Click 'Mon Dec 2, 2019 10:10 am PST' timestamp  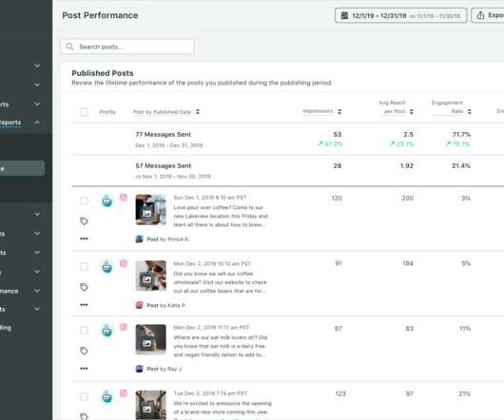coord(212,263)
